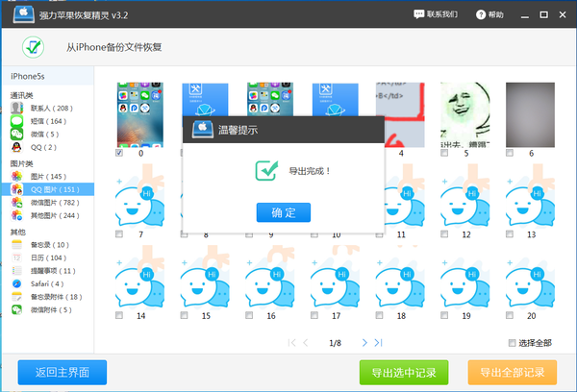577x392 pixels.
Task: Open gray thumbnail image 6
Action: coord(530,114)
